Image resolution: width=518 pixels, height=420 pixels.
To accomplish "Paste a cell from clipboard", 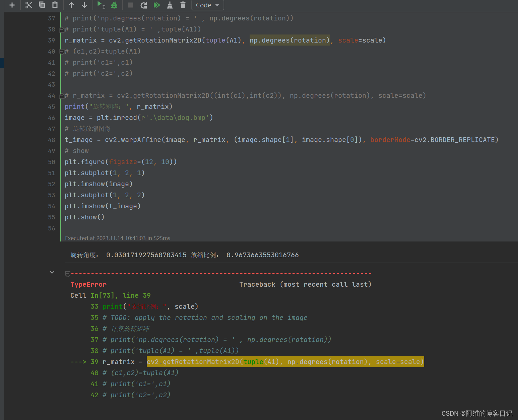I will click(55, 5).
